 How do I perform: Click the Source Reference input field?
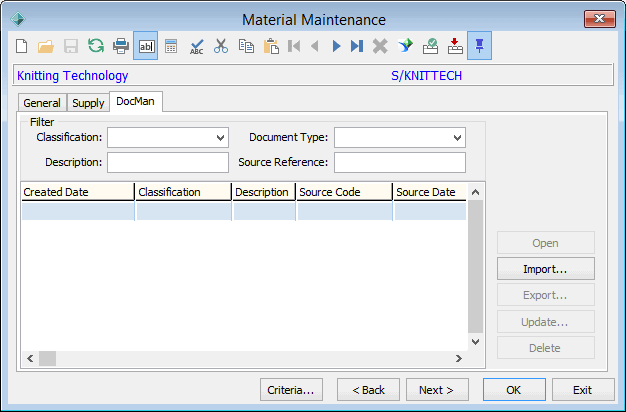(400, 162)
